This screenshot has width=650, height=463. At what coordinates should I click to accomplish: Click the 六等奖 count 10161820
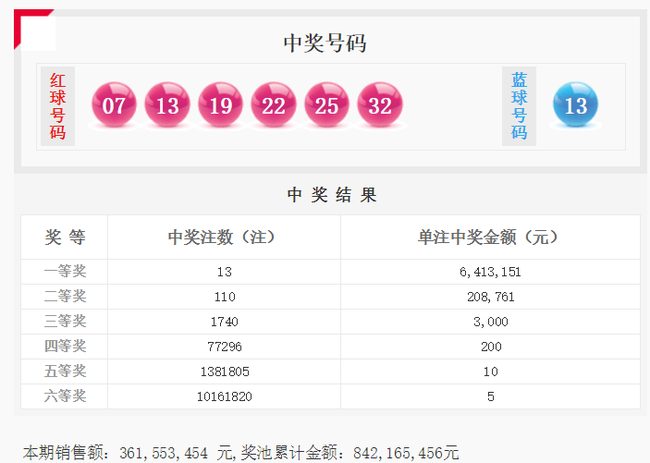[222, 396]
